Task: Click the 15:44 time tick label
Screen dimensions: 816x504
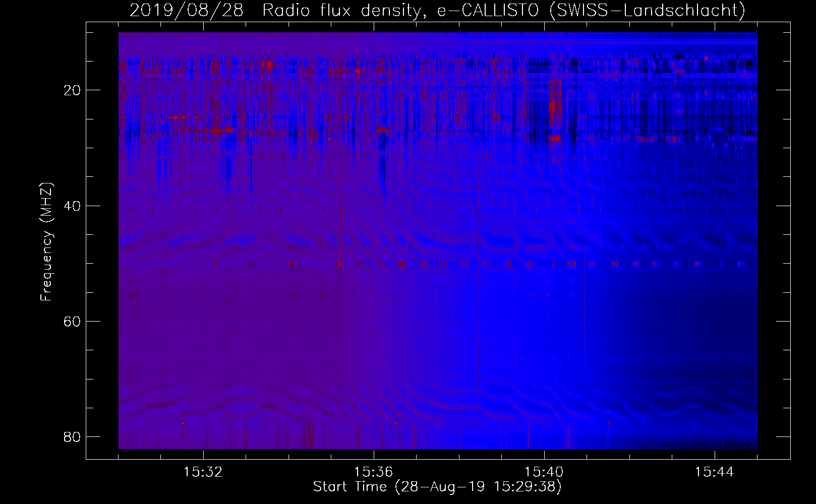Action: pos(715,472)
